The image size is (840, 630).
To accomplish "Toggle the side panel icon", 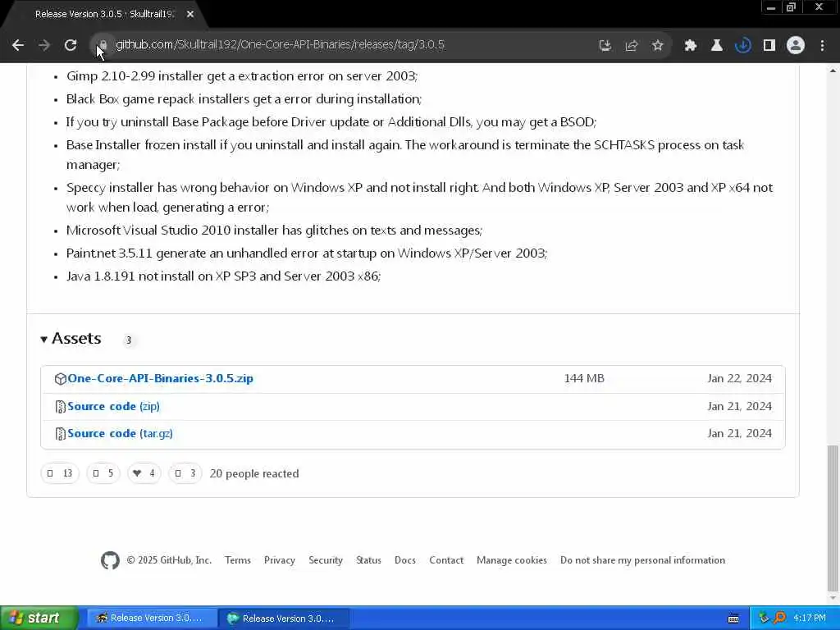I will click(769, 46).
